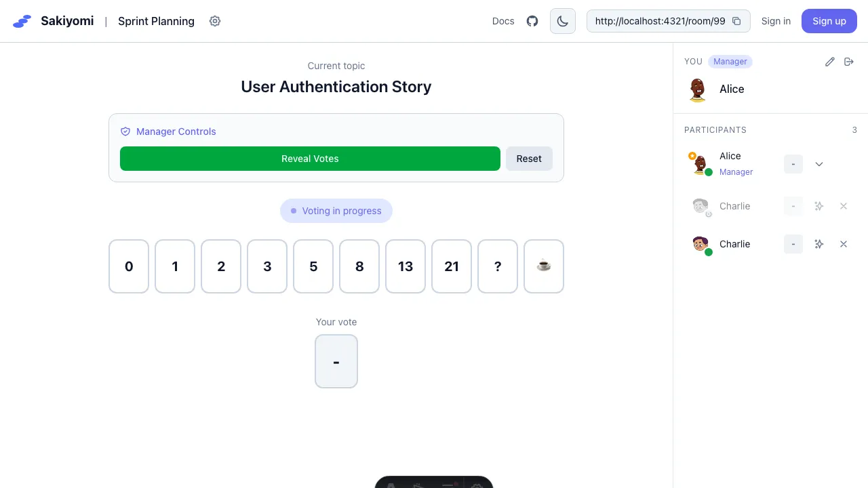
Task: Open the Docs page
Action: pyautogui.click(x=503, y=21)
